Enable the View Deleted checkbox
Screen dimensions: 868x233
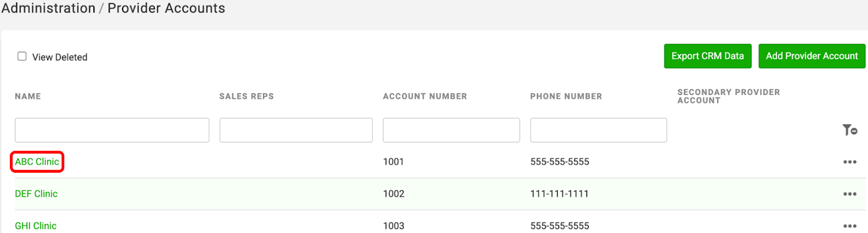[x=22, y=56]
